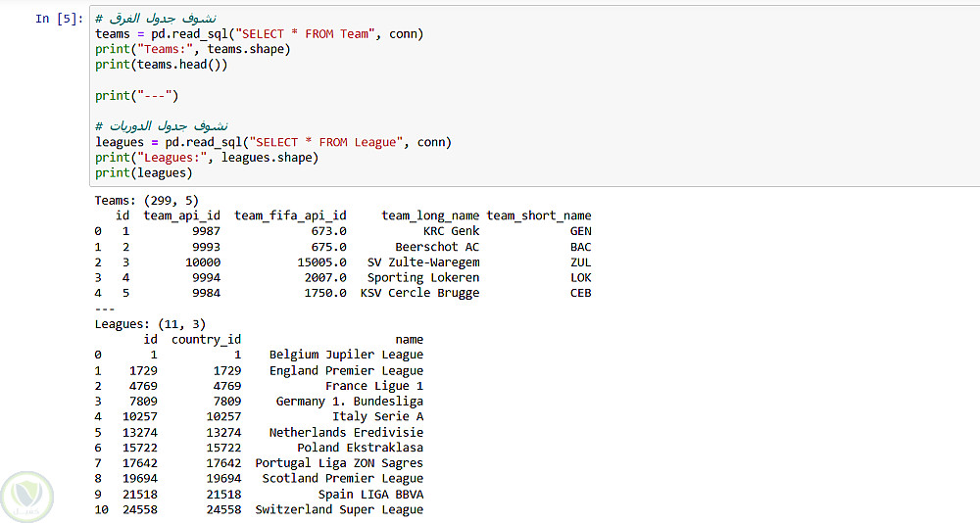
Task: Click the teams read_sql code line
Action: click(259, 34)
